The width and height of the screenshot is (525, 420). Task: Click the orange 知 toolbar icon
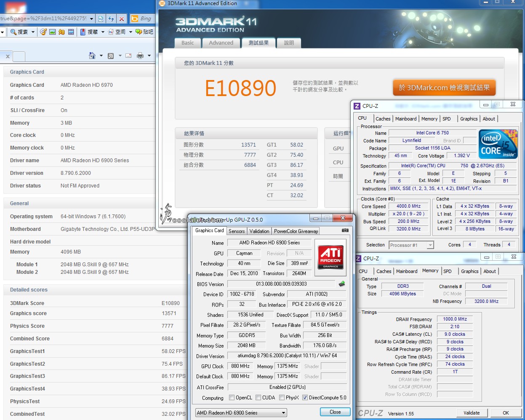[61, 32]
